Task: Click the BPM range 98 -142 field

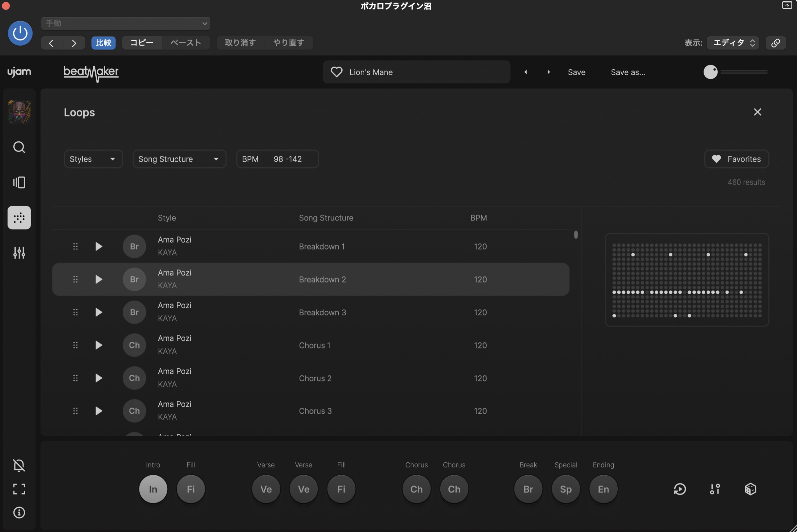Action: (277, 159)
